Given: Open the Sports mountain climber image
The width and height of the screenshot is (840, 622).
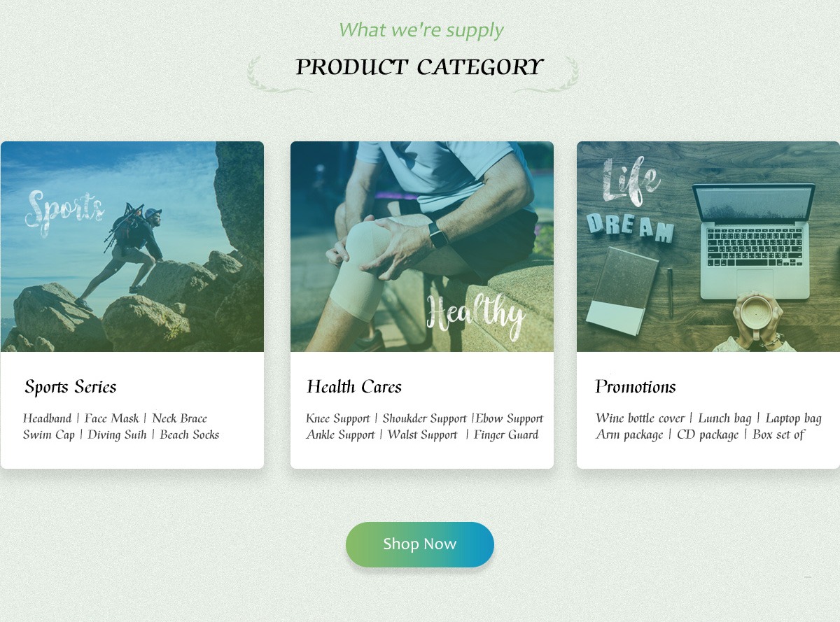Looking at the screenshot, I should 132,246.
